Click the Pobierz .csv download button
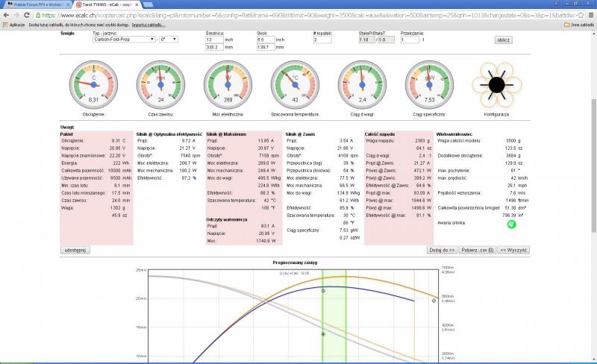This screenshot has height=364, width=597. (477, 249)
